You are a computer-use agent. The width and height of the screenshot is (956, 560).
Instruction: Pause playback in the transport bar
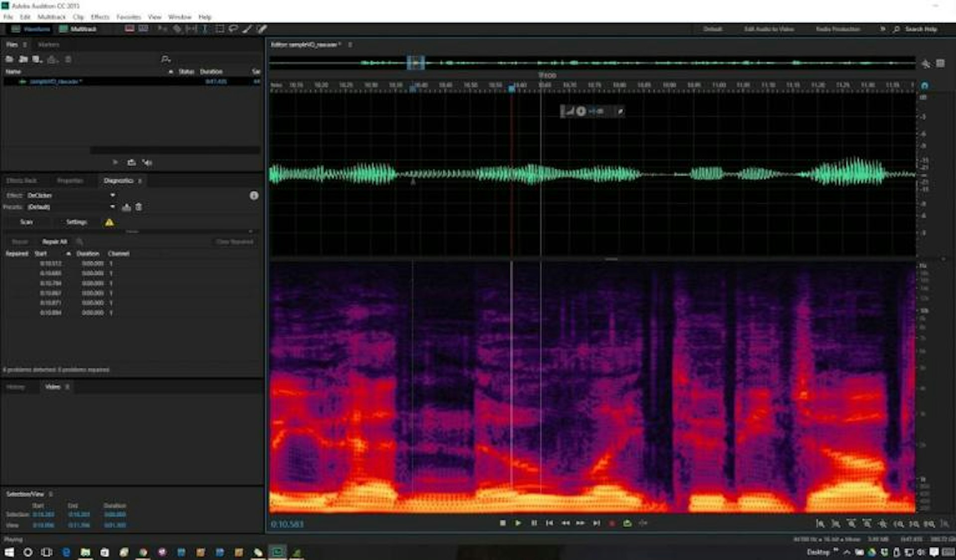pos(534,523)
